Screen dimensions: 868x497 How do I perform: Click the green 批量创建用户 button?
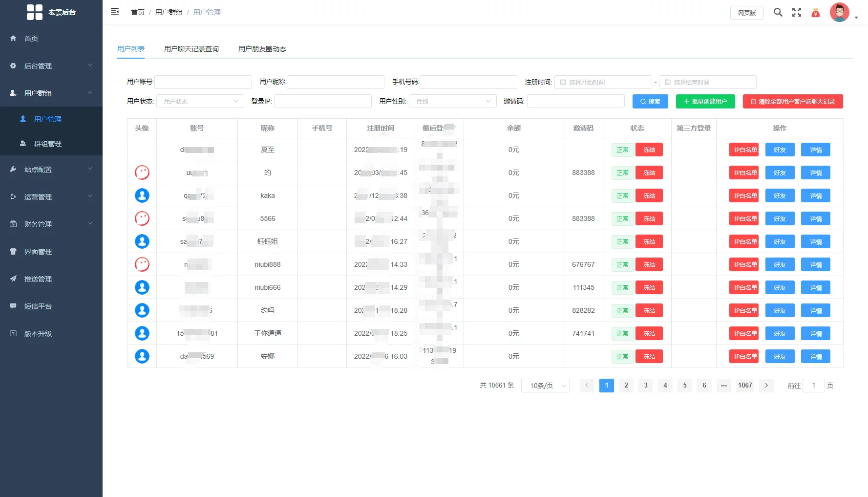click(705, 101)
